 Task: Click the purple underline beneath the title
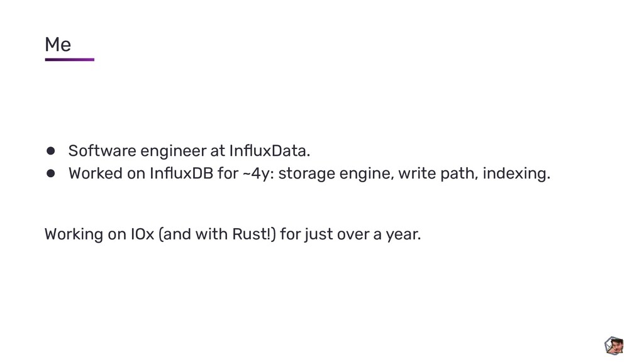pos(70,60)
